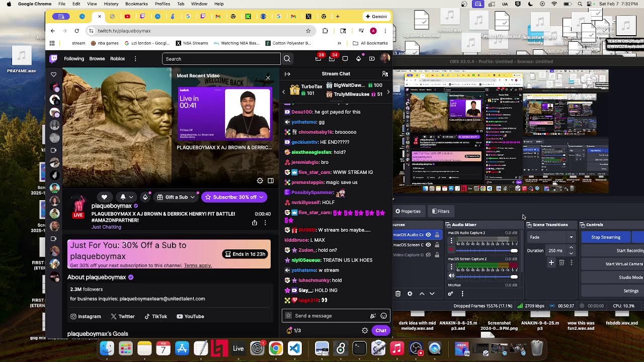The image size is (644, 362).
Task: Open the Profiles menu in macOS menu bar
Action: [162, 4]
